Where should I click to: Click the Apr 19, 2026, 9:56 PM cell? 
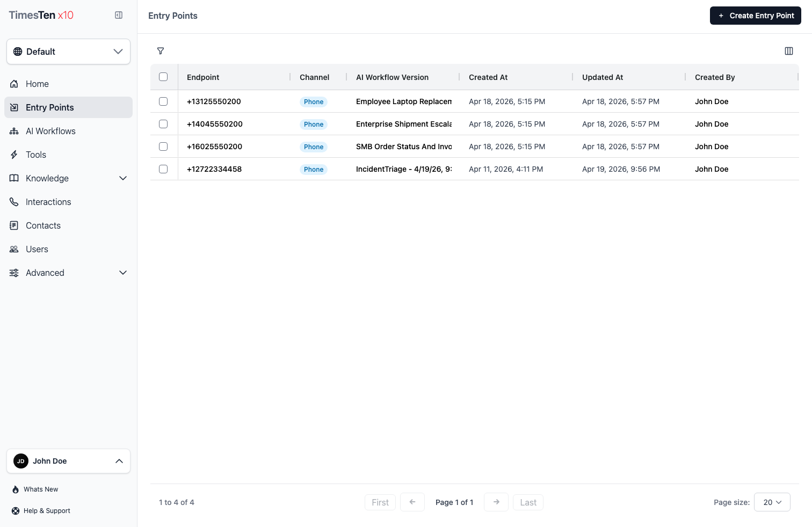coord(621,169)
